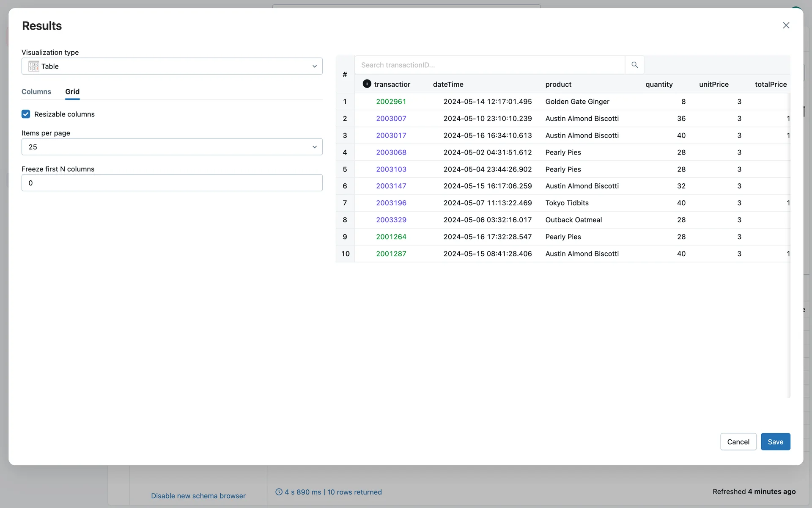Expand the Items per page dropdown
The width and height of the screenshot is (812, 508).
click(172, 147)
